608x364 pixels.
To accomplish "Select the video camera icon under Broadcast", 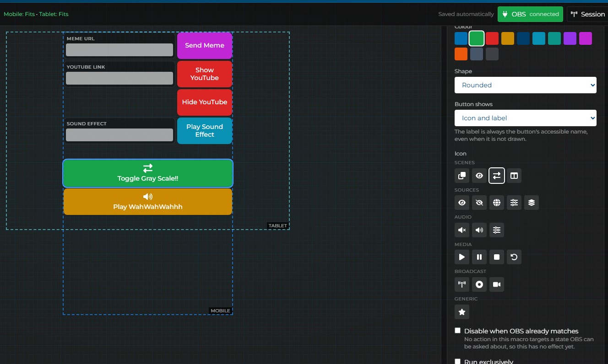I will [497, 284].
